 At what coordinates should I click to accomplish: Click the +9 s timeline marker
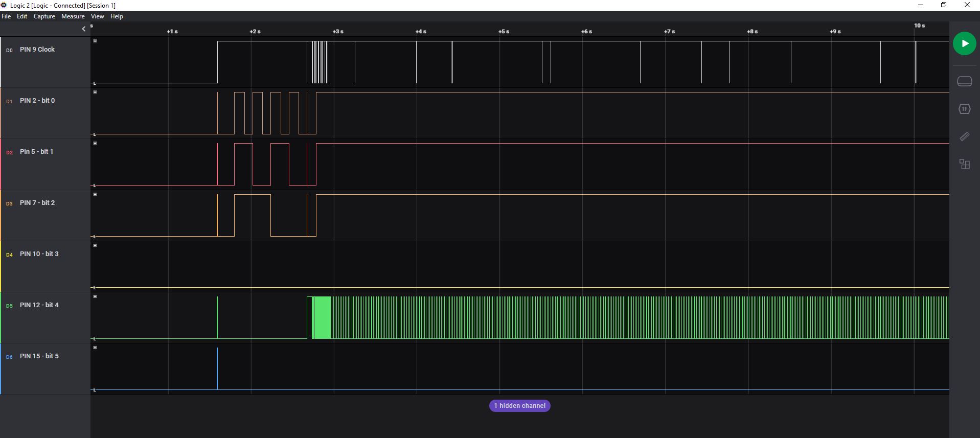[x=835, y=32]
